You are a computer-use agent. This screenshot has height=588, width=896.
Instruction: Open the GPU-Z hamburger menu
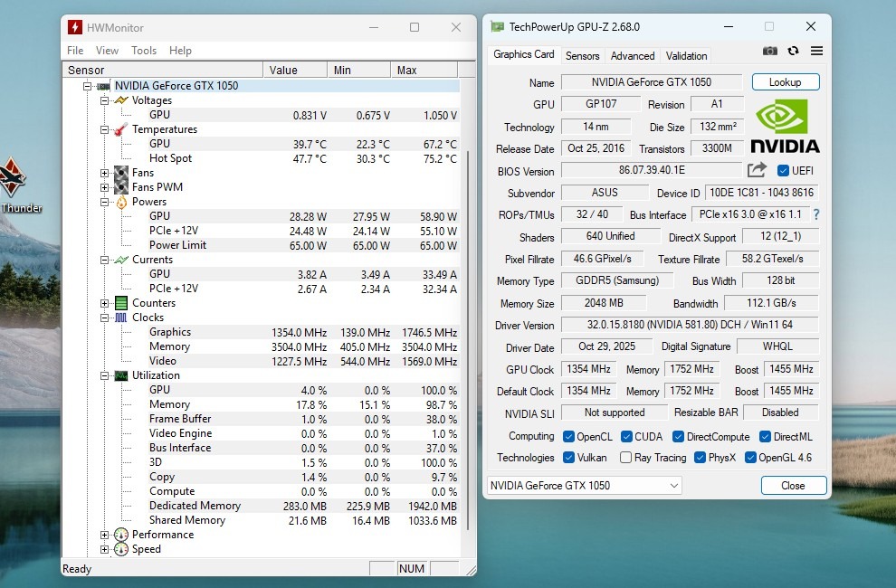coord(816,51)
